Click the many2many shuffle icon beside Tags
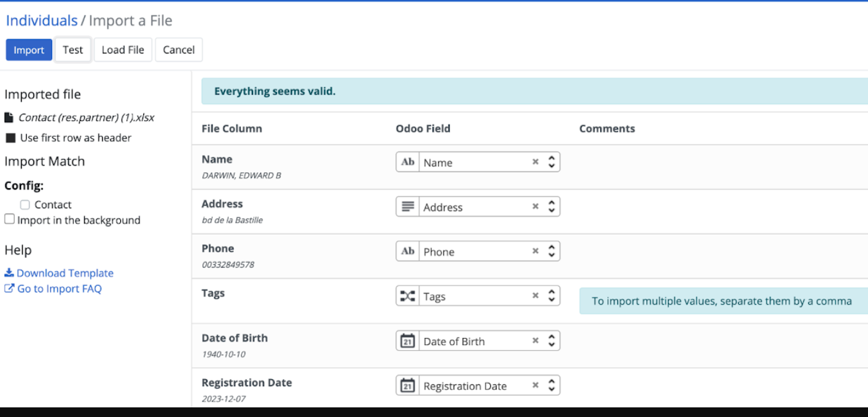 tap(407, 296)
